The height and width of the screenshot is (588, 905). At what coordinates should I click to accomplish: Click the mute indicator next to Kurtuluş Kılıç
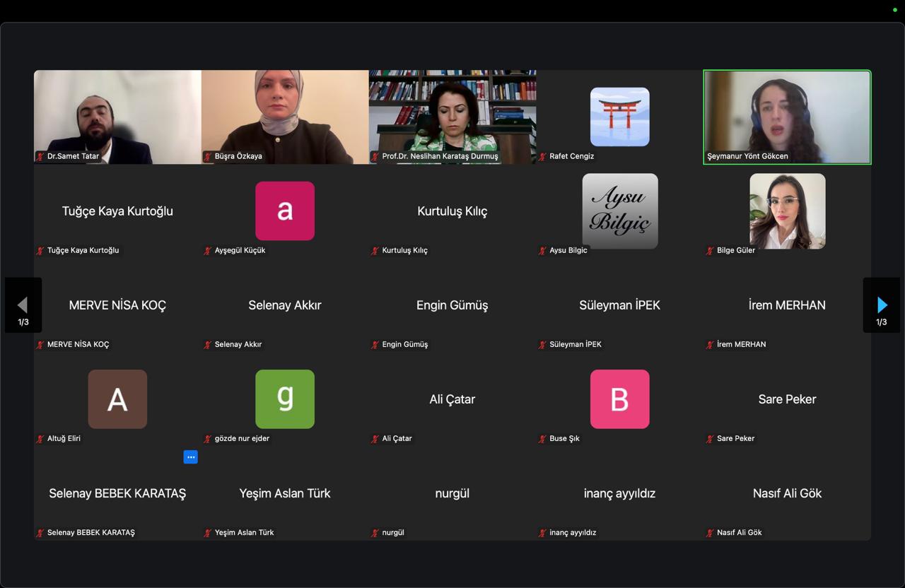375,250
